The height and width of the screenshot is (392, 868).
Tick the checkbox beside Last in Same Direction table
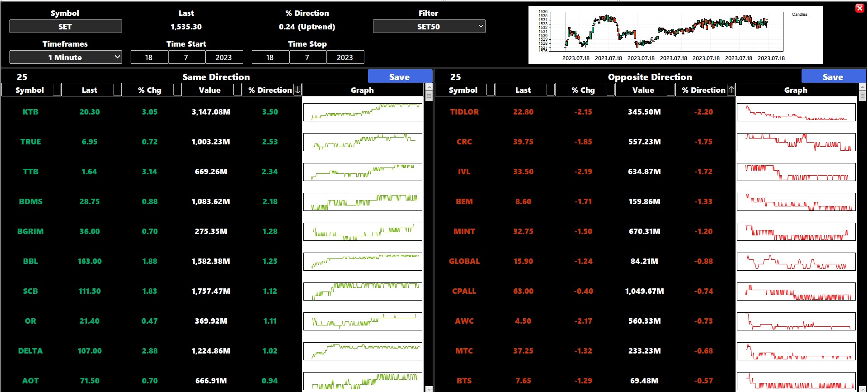[x=117, y=90]
